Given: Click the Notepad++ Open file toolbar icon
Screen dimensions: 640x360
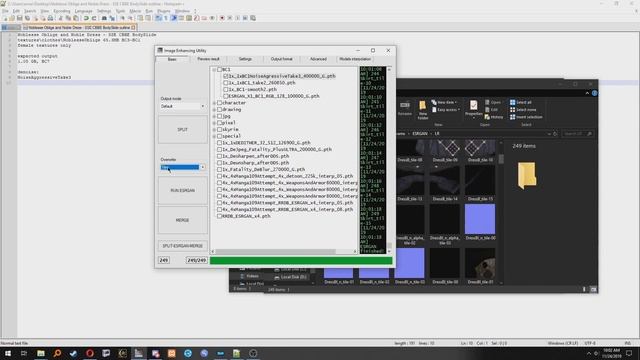Looking at the screenshot, I should coord(12,18).
